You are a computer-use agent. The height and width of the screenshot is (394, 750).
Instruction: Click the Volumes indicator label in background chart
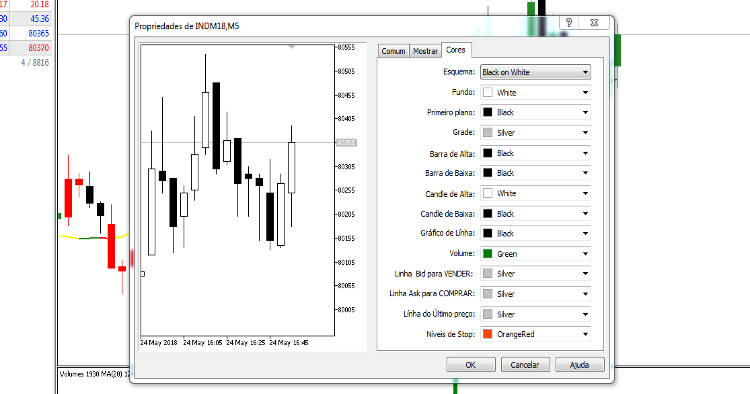coord(95,374)
